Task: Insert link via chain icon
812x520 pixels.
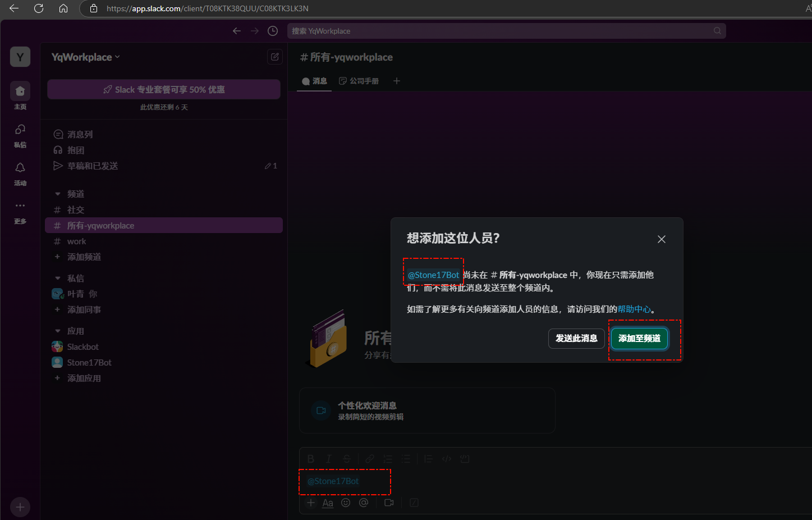Action: click(370, 459)
